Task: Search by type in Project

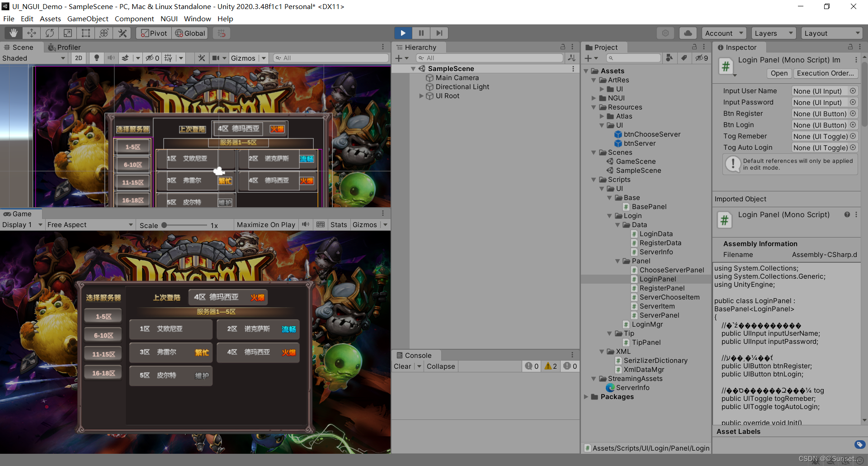Action: tap(670, 58)
